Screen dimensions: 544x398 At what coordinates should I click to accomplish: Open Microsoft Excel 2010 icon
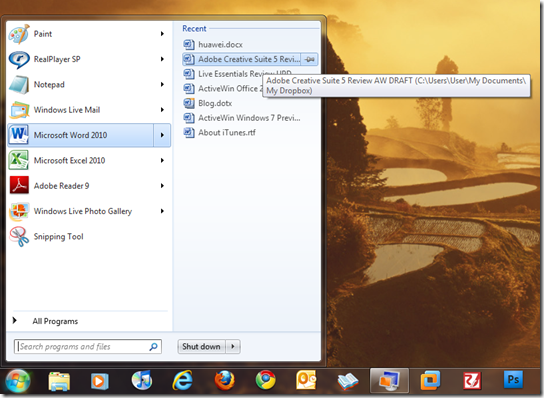tap(19, 160)
